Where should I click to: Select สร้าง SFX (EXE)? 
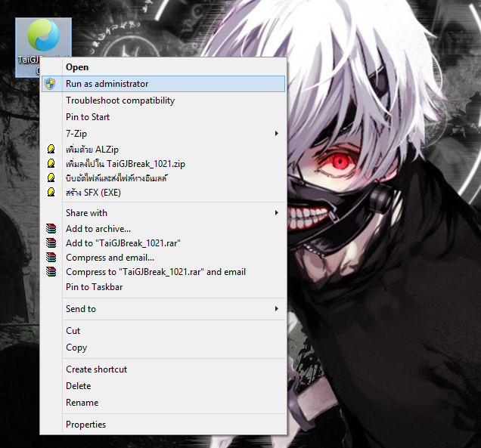pyautogui.click(x=163, y=193)
